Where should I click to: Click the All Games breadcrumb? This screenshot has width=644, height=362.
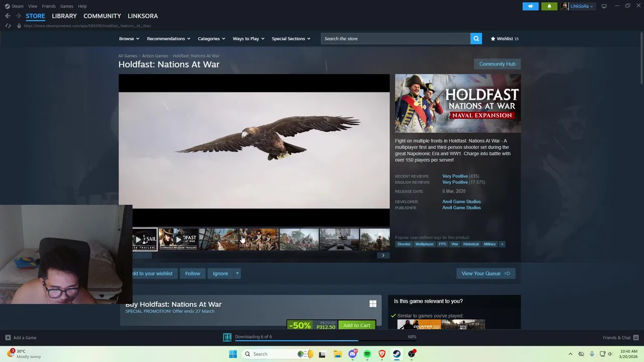(128, 56)
